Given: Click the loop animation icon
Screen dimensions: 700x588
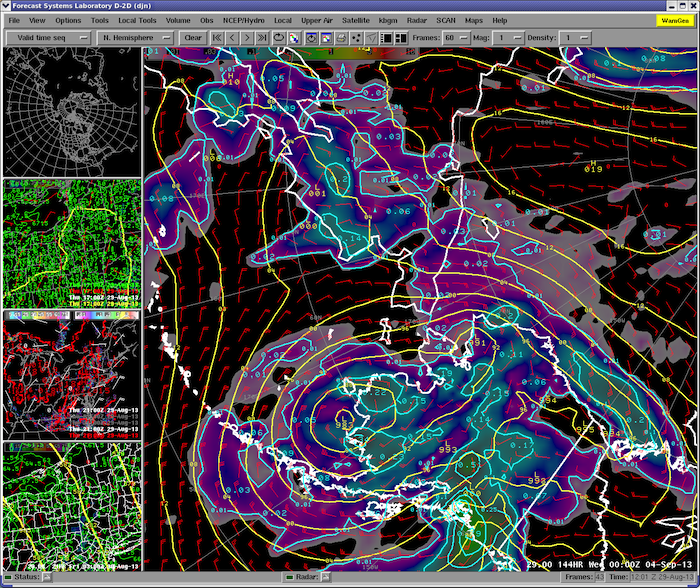Looking at the screenshot, I should pyautogui.click(x=279, y=37).
